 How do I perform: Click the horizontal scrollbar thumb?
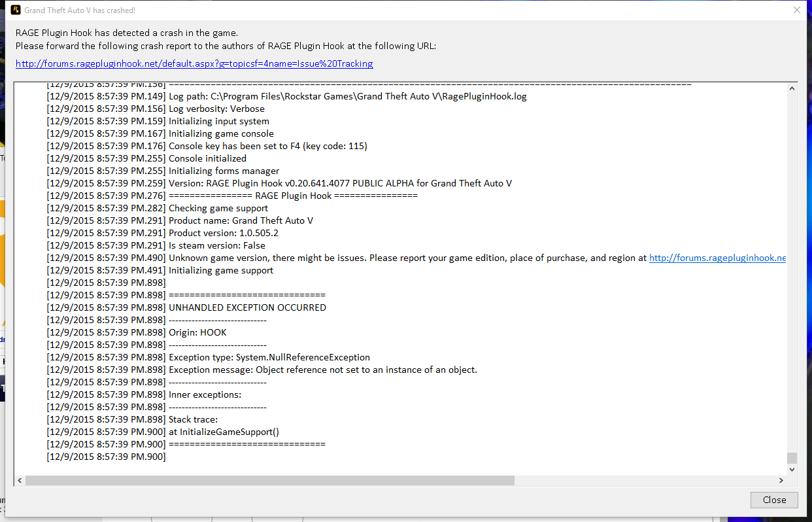269,480
